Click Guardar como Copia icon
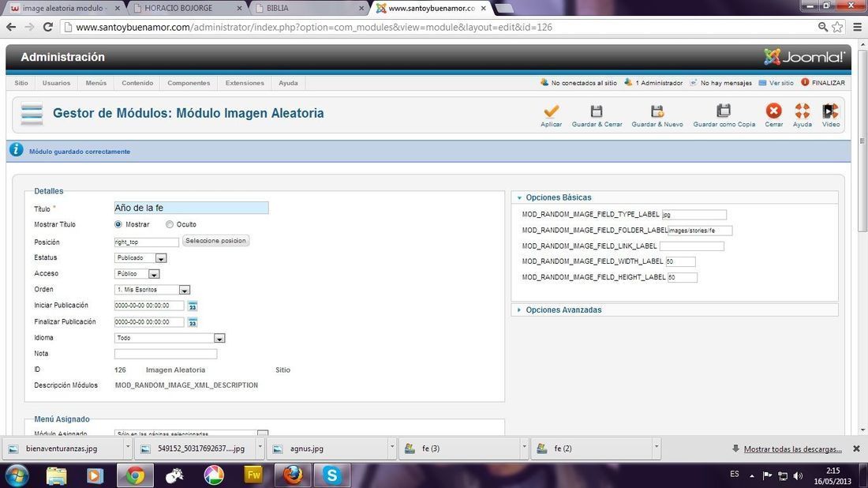Image resolution: width=868 pixels, height=488 pixels. (724, 111)
